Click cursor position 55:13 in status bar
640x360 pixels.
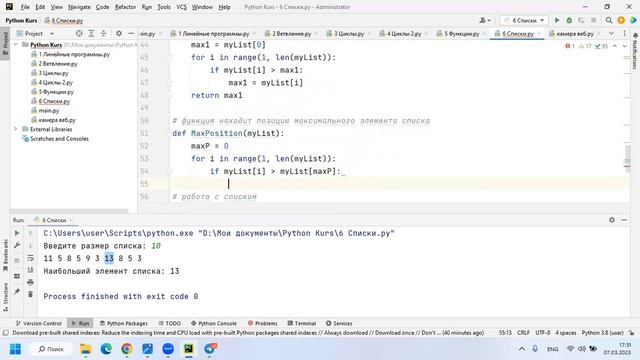click(x=505, y=333)
